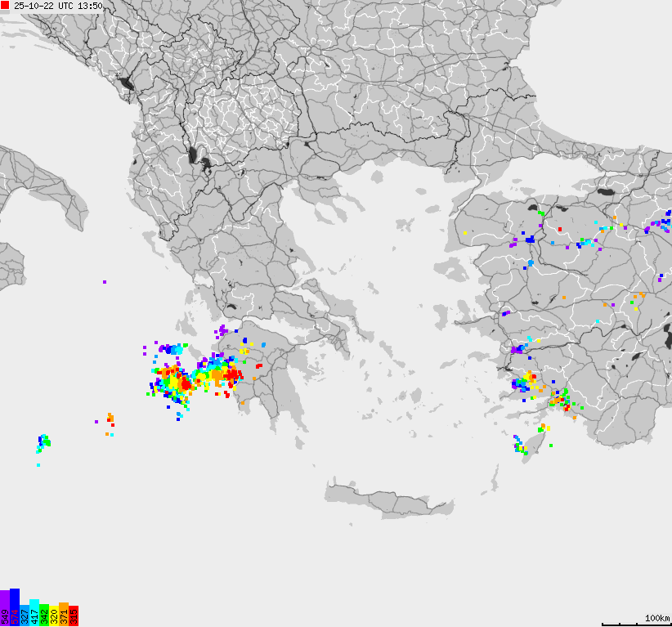Pick the orange legend bar labeled 371
The width and height of the screenshot is (672, 627).
tap(64, 614)
